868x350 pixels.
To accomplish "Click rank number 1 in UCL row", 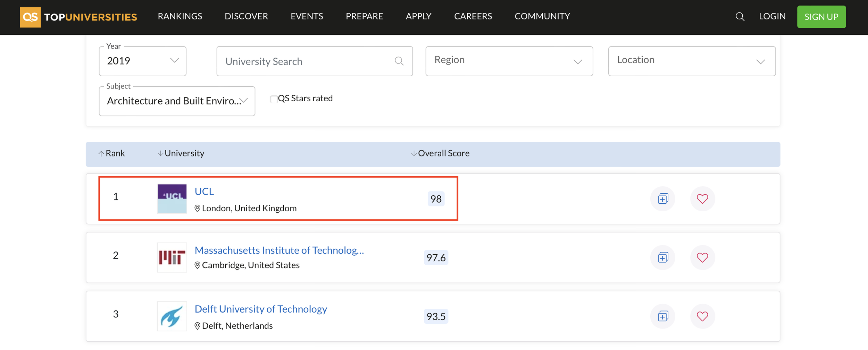I will 116,197.
